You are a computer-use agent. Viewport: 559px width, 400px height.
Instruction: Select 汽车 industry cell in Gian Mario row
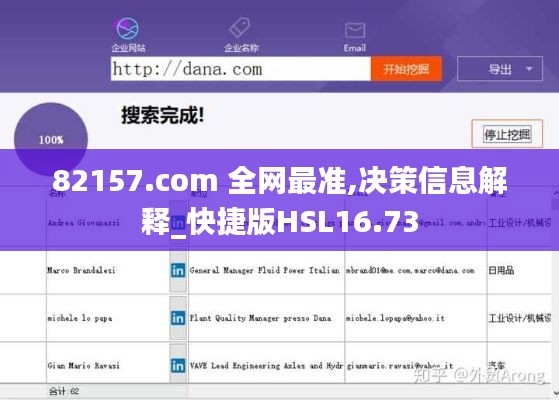tap(519, 365)
